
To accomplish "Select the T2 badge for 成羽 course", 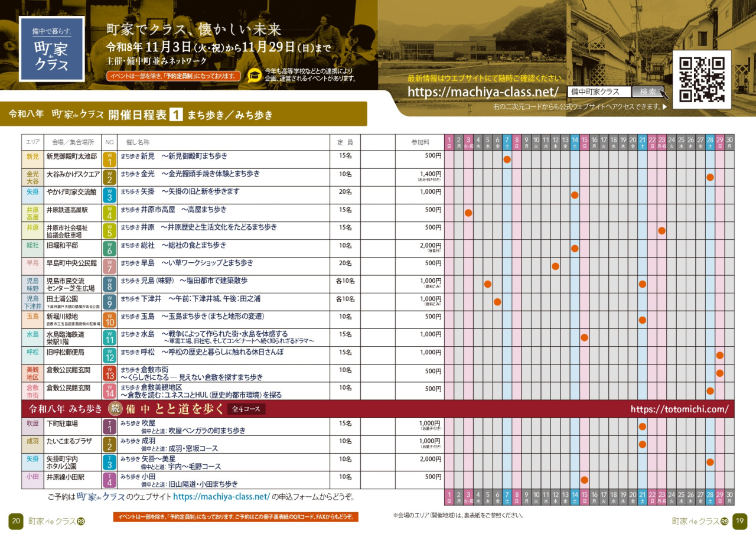I will pyautogui.click(x=109, y=444).
